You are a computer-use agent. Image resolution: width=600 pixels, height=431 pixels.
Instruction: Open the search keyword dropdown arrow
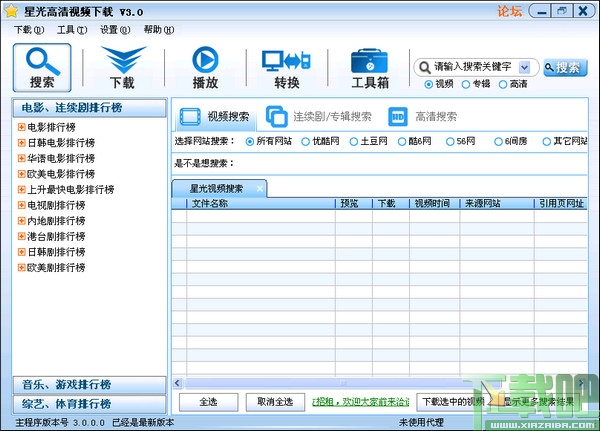pyautogui.click(x=524, y=68)
